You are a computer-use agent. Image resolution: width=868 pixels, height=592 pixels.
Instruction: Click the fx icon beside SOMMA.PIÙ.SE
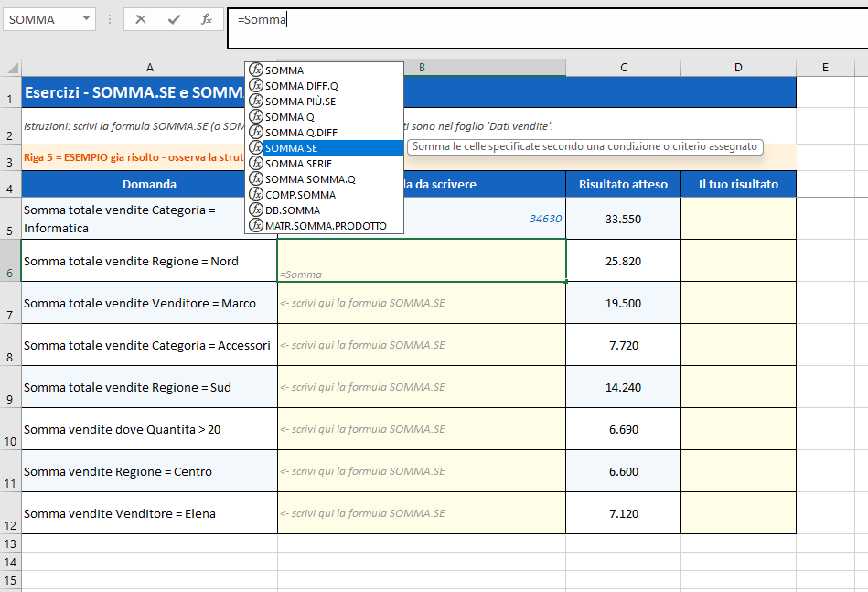pos(256,101)
